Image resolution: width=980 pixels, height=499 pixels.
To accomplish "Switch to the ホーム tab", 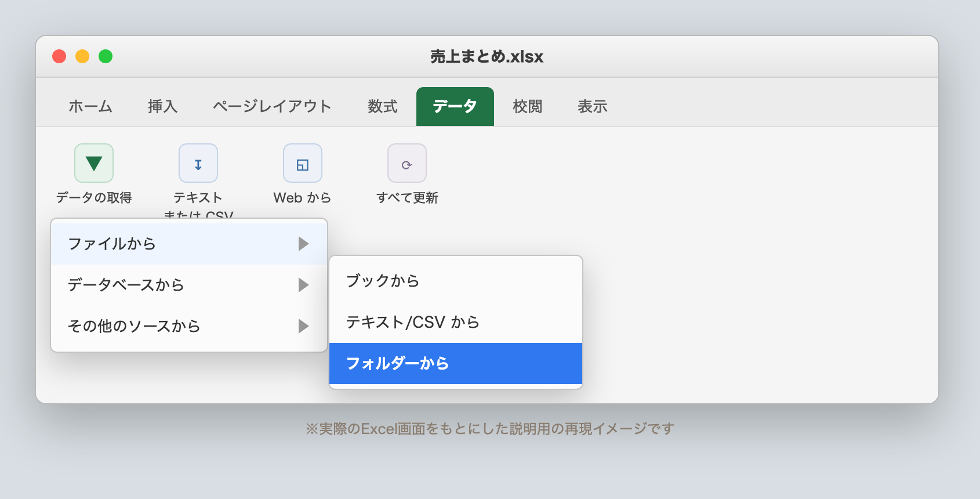I will tap(90, 107).
